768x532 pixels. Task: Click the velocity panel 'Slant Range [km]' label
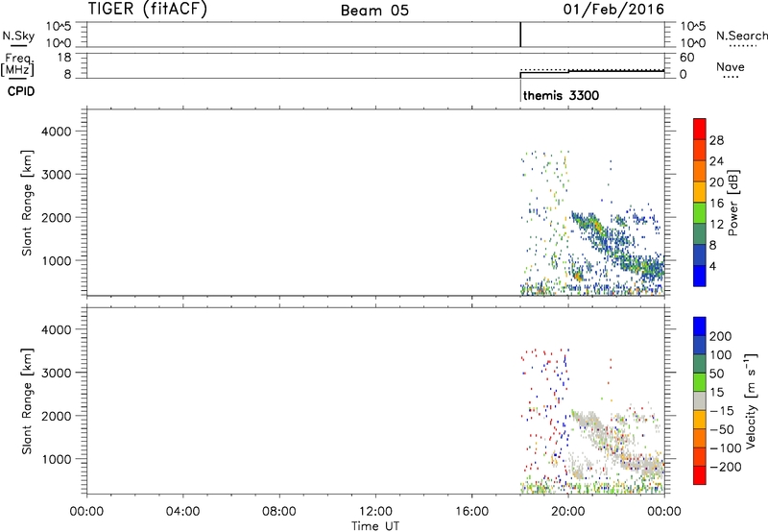27,401
